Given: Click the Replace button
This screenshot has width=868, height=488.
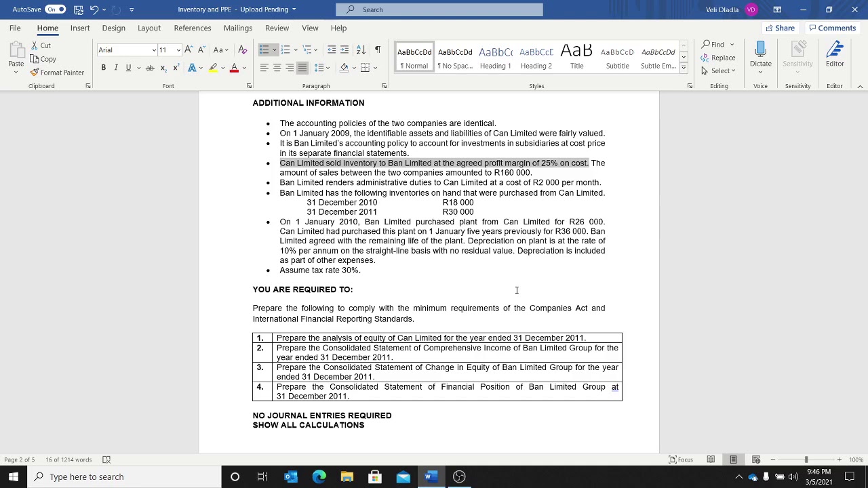Looking at the screenshot, I should [719, 58].
